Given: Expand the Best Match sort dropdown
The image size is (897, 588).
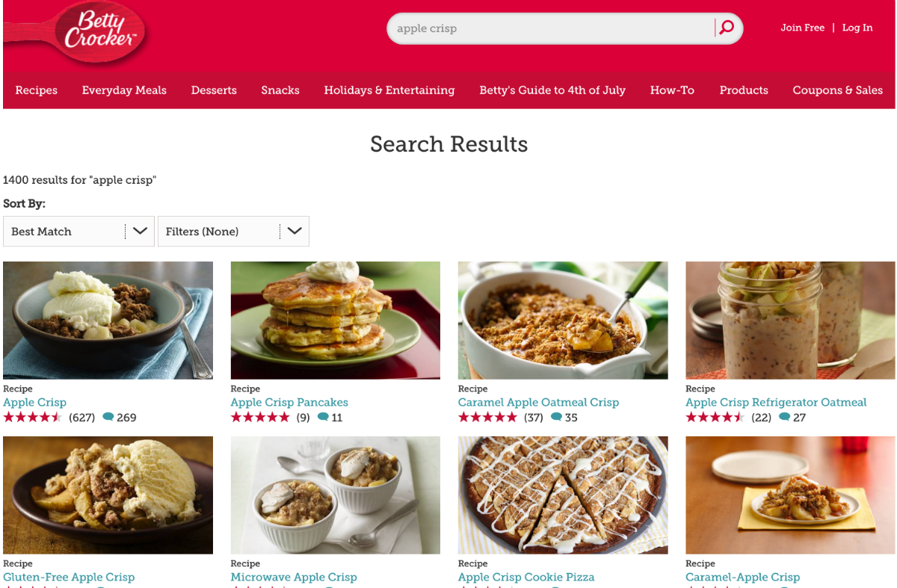Looking at the screenshot, I should (78, 232).
